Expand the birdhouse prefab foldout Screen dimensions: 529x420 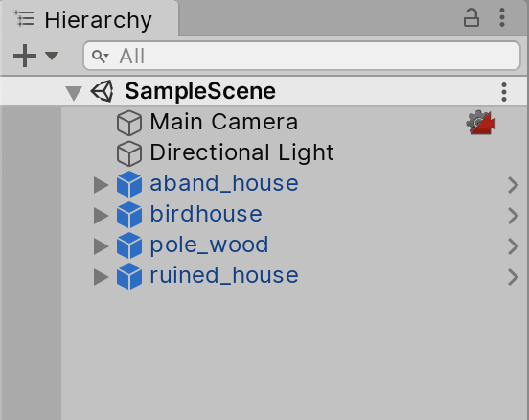[x=101, y=216]
